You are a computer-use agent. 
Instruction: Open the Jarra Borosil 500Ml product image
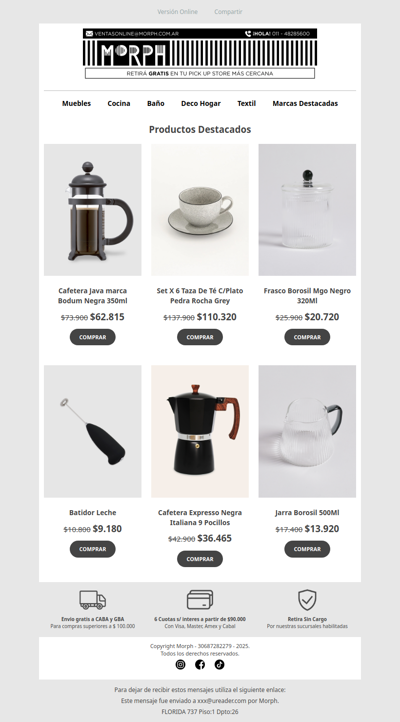307,431
